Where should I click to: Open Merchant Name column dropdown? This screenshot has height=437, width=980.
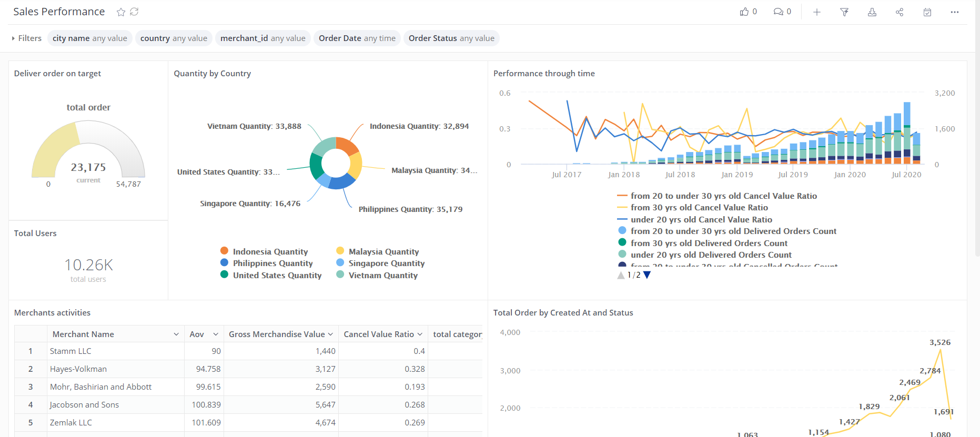(176, 334)
